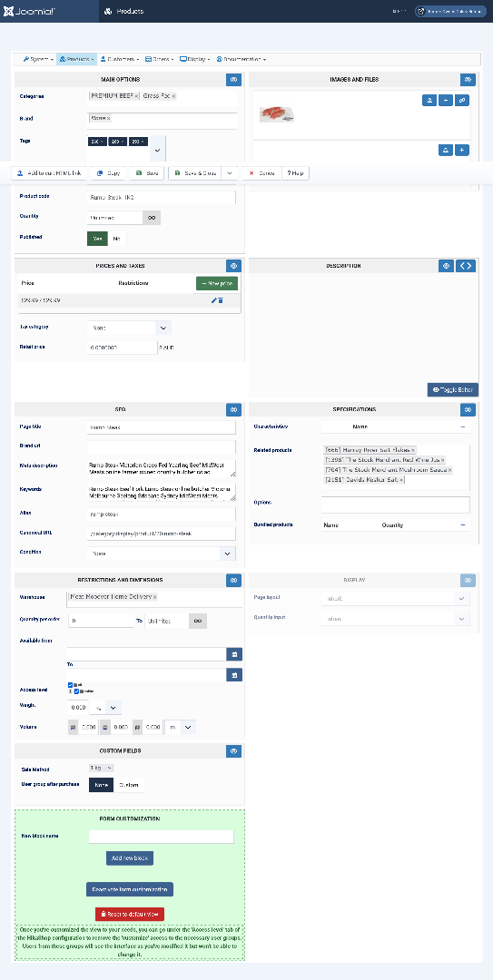This screenshot has height=980, width=493.
Task: Click the upload file icon in Files area
Action: tap(446, 150)
